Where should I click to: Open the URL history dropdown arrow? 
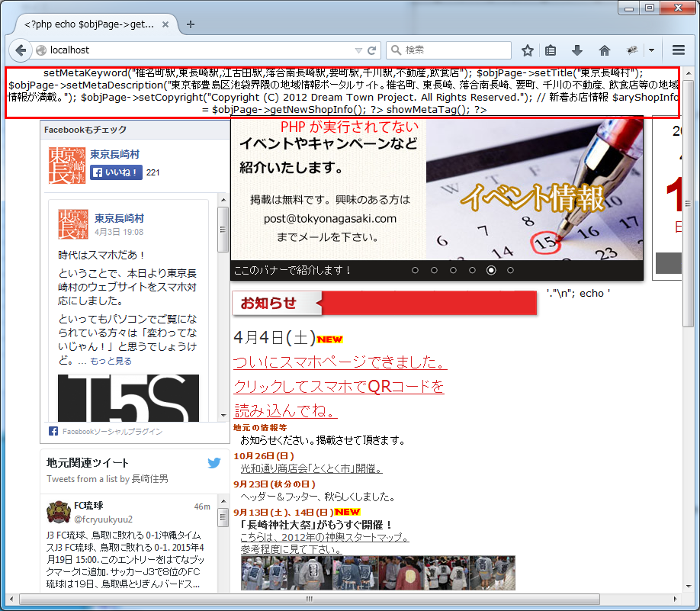tap(358, 50)
